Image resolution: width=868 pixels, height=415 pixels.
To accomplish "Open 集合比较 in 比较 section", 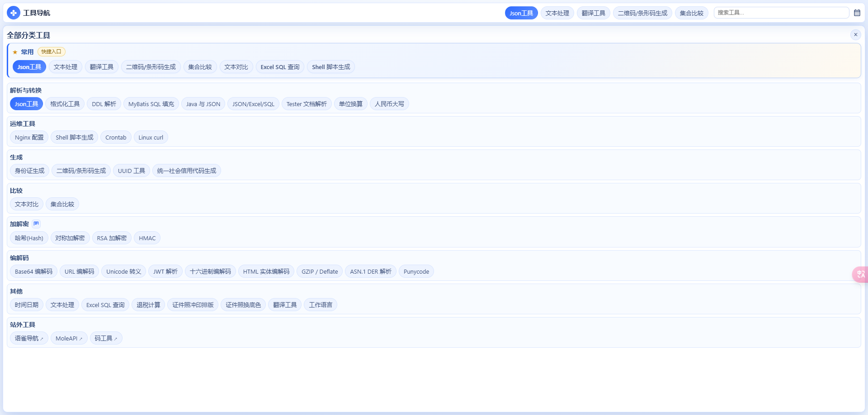I will click(62, 204).
